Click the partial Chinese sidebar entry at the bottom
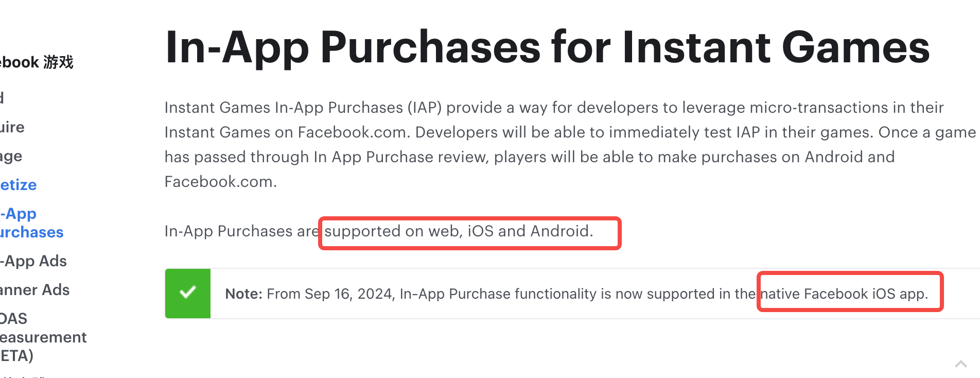The image size is (980, 378). tap(31, 375)
